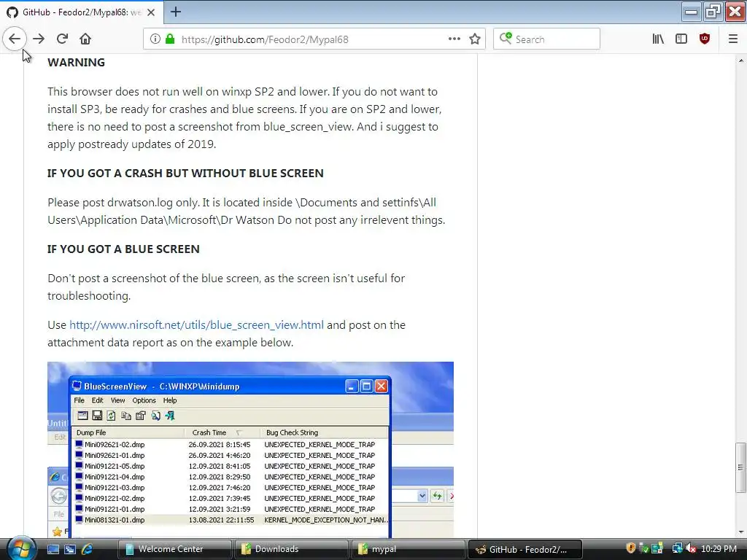
Task: Focus the Search input box
Action: coord(546,39)
